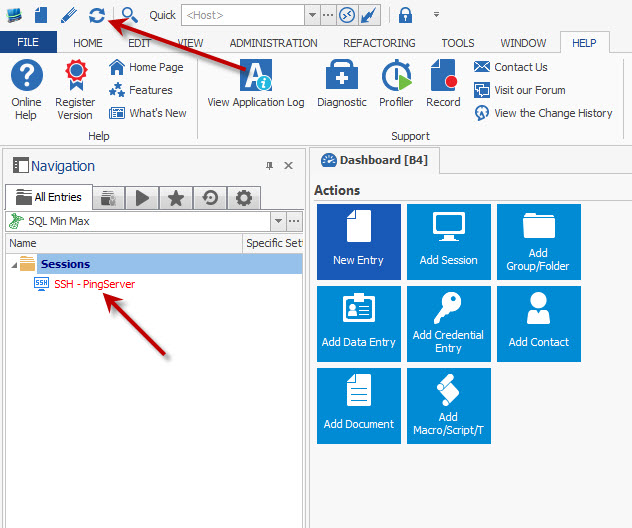Switch to the ADMINISTRATION ribbon tab

[x=273, y=43]
